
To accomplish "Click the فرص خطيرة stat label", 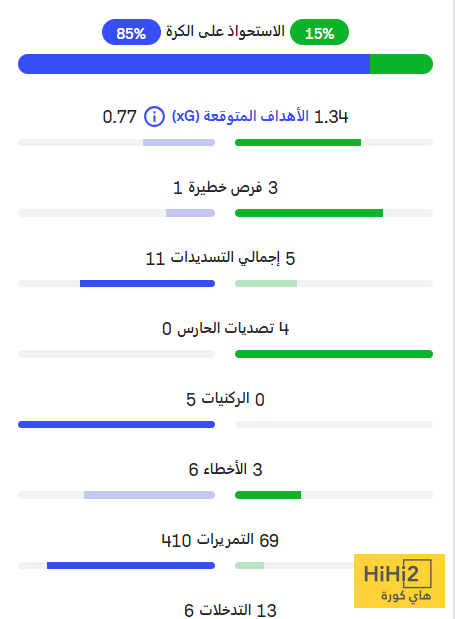I will click(225, 188).
